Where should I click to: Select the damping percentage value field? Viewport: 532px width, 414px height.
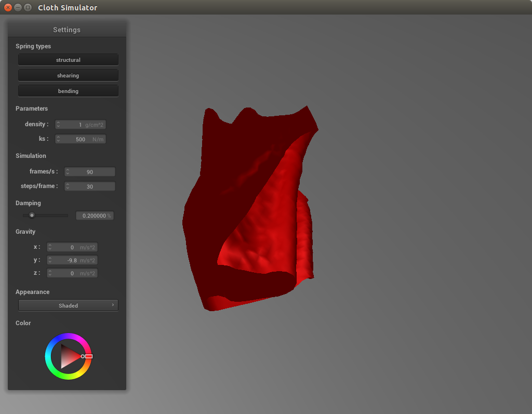tap(95, 216)
